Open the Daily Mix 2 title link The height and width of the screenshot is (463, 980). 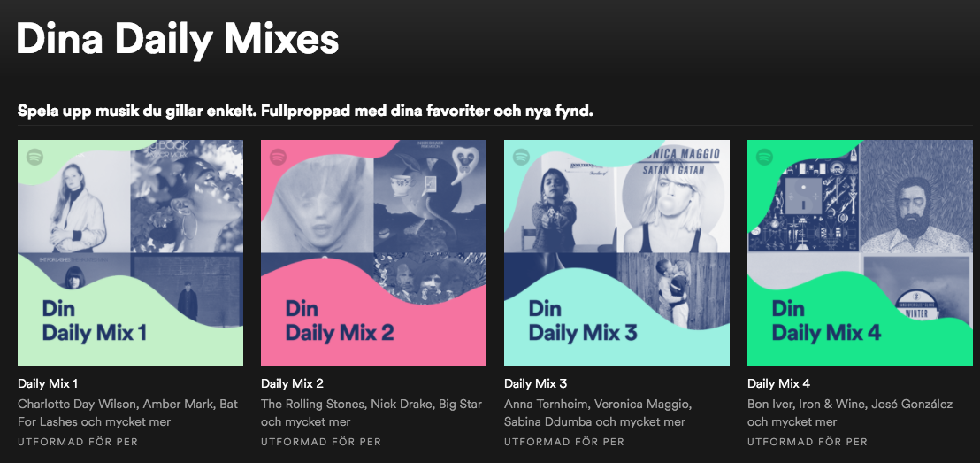click(292, 383)
